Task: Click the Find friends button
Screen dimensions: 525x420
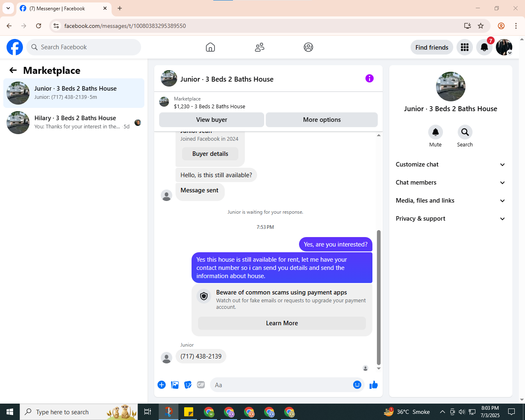Action: click(432, 47)
